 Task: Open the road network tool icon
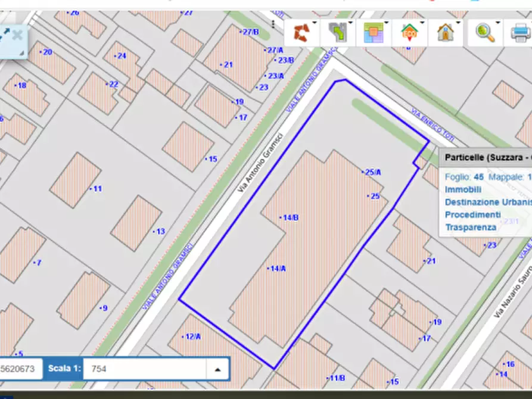click(x=338, y=33)
